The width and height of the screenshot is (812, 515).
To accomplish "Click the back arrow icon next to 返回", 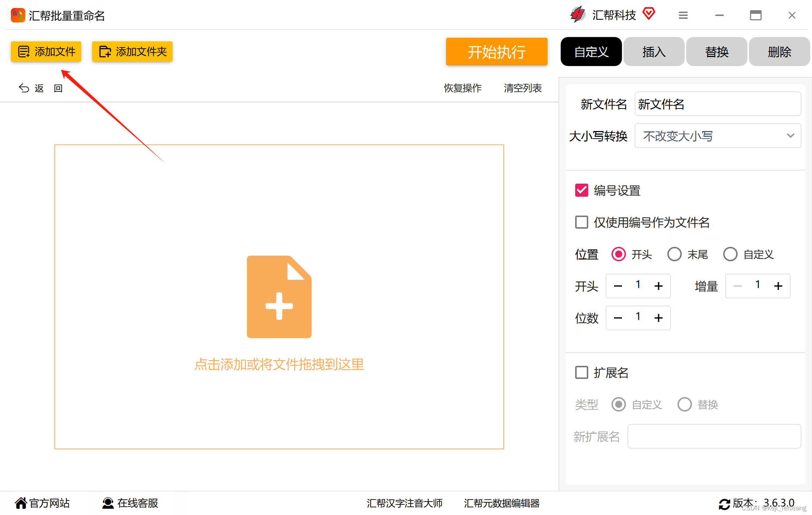I will (24, 88).
